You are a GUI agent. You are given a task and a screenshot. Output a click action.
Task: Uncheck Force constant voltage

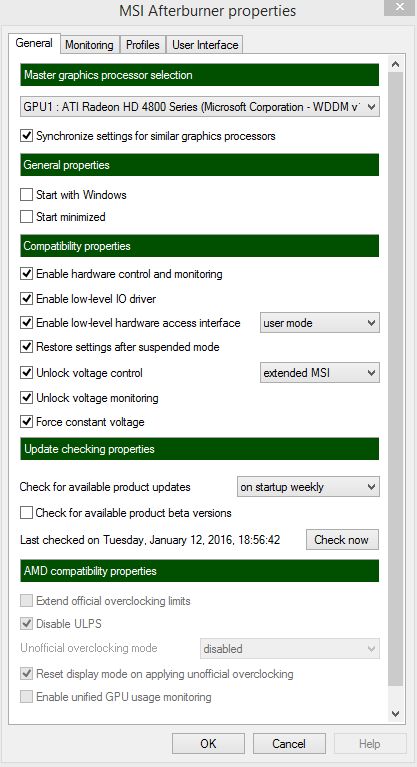tap(26, 422)
